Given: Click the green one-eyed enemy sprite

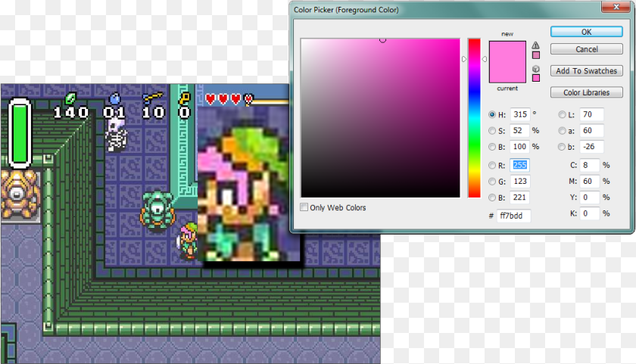Looking at the screenshot, I should click(x=157, y=211).
